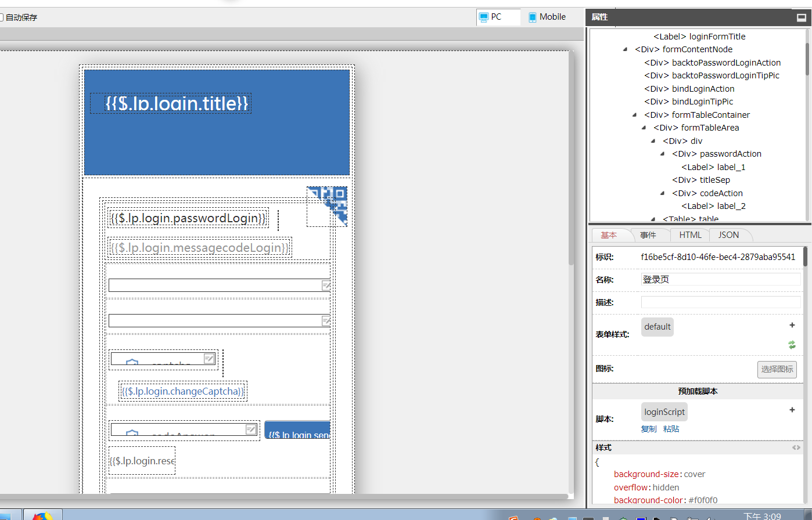Viewport: 812px width, 520px height.
Task: Select backtoPasswordLoginAction in the tree
Action: coord(712,63)
